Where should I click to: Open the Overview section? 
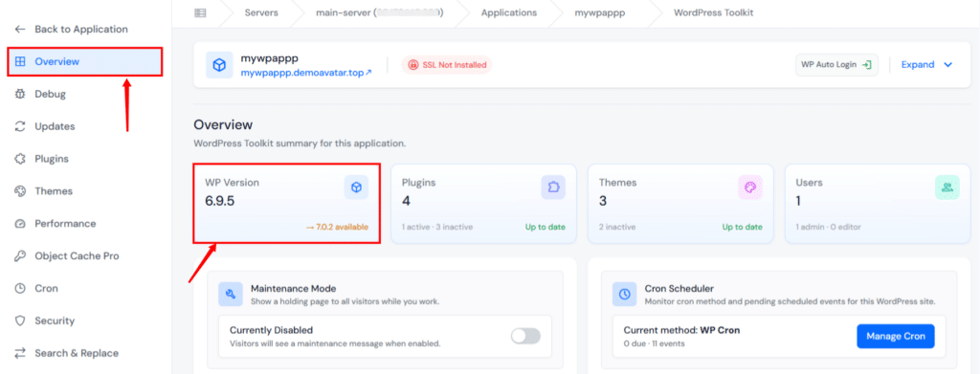tap(85, 62)
